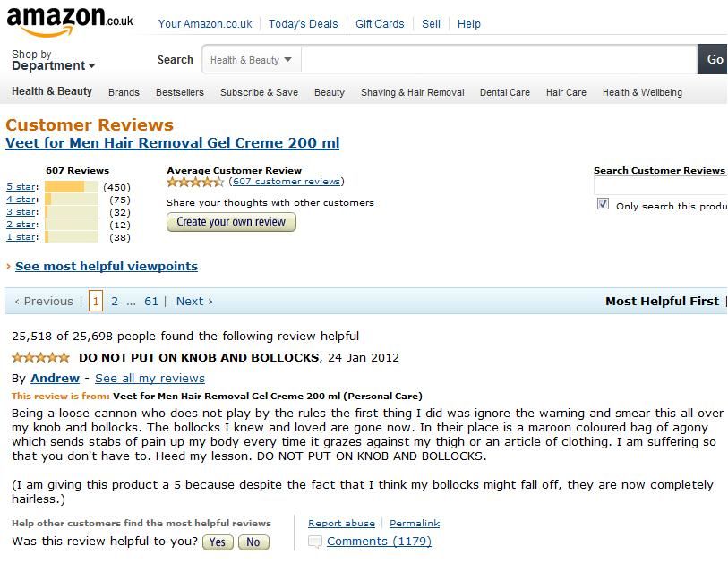
Task: Expand 'See most helpful viewpoints'
Action: click(x=107, y=267)
